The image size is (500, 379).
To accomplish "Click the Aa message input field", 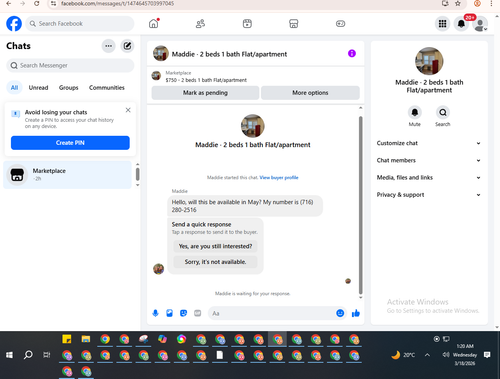I will click(272, 313).
